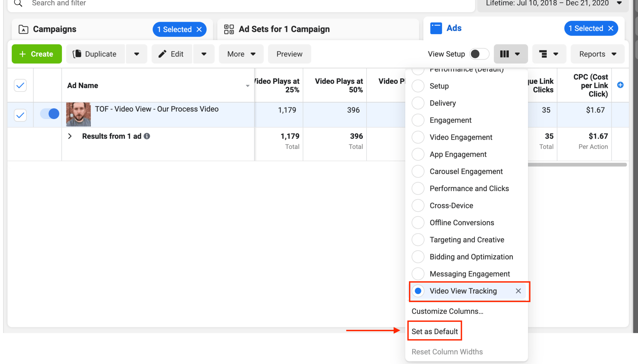Click the search magnifier icon

point(18,3)
